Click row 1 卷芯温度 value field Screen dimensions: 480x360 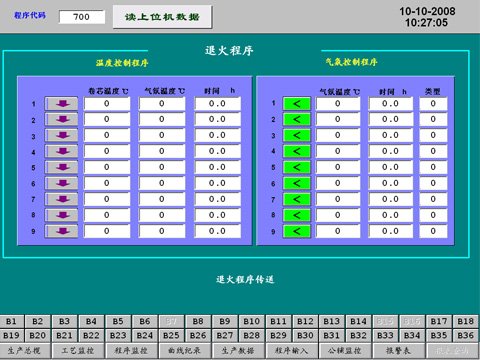pyautogui.click(x=107, y=104)
